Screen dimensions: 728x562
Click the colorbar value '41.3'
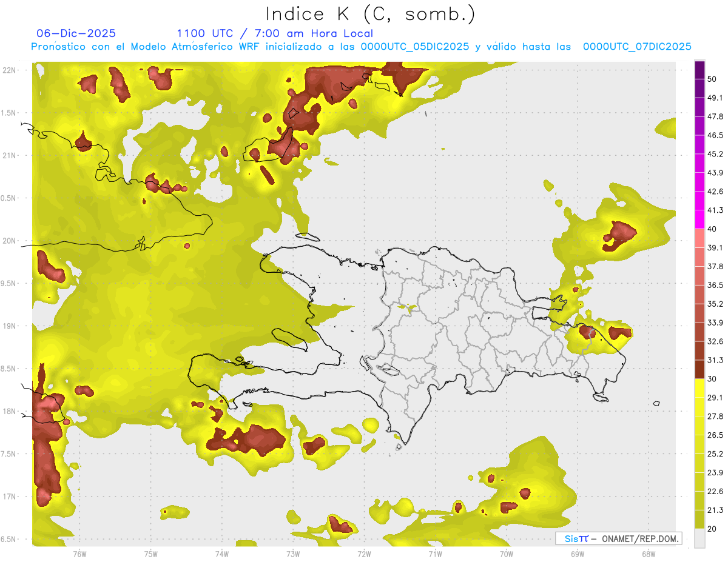(x=715, y=210)
